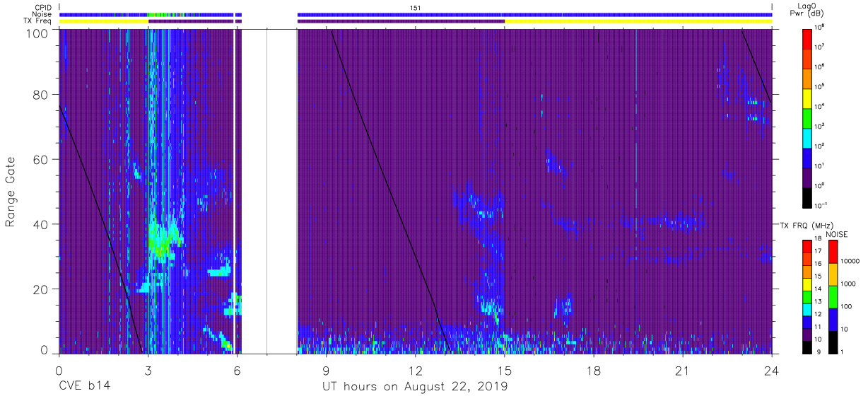Click the '14' label in TX FRQ legend
Screen dimensions: 868x401
click(x=819, y=289)
